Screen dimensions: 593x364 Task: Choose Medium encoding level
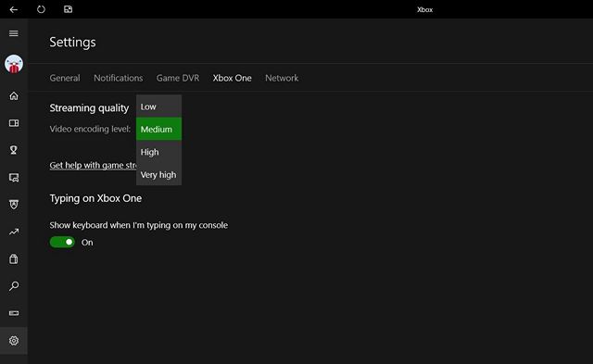158,129
